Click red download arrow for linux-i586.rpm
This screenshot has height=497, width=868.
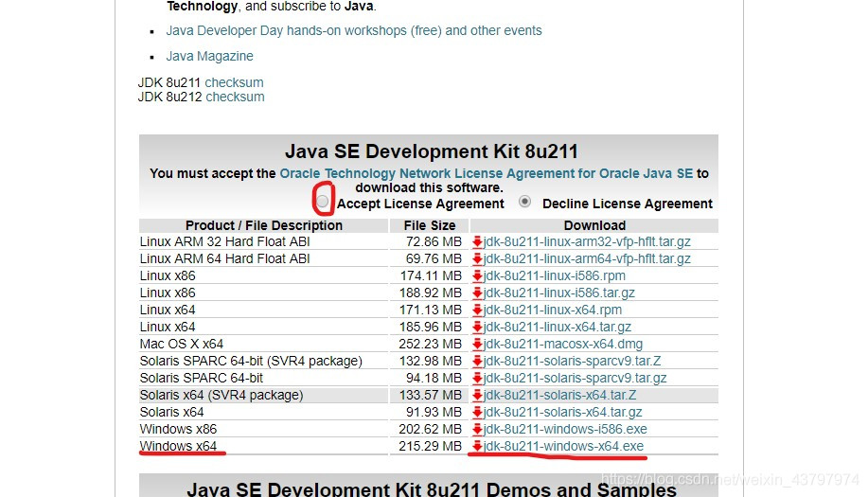coord(477,275)
